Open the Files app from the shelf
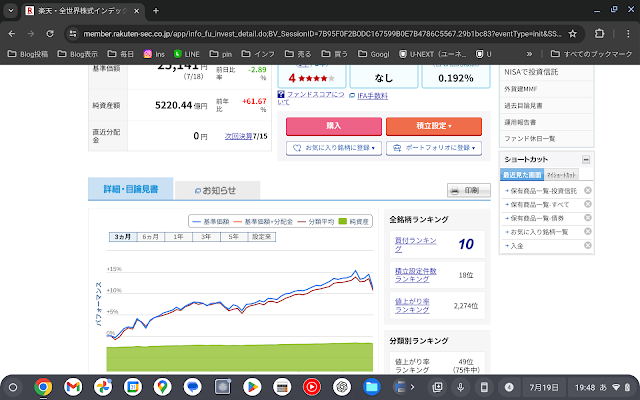The height and width of the screenshot is (400, 640). (371, 387)
